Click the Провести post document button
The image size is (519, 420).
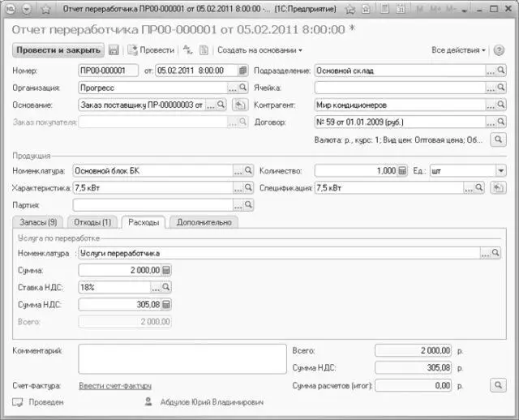tap(151, 50)
